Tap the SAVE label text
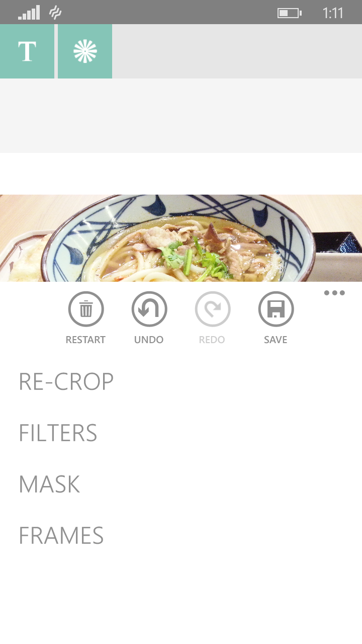 [276, 340]
